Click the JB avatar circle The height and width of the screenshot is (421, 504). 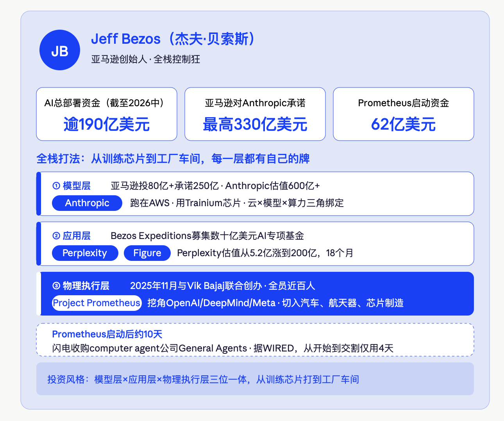[60, 50]
